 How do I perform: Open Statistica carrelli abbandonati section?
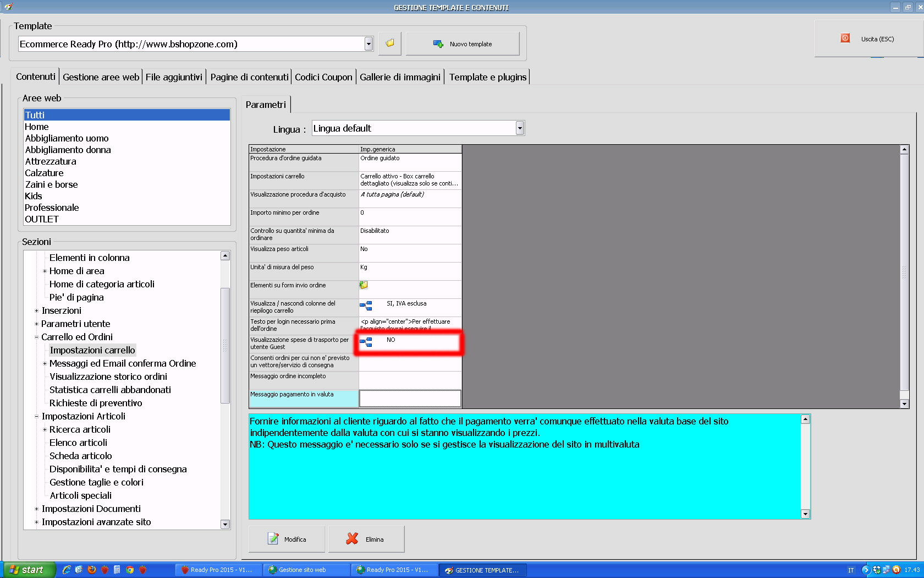pyautogui.click(x=110, y=390)
